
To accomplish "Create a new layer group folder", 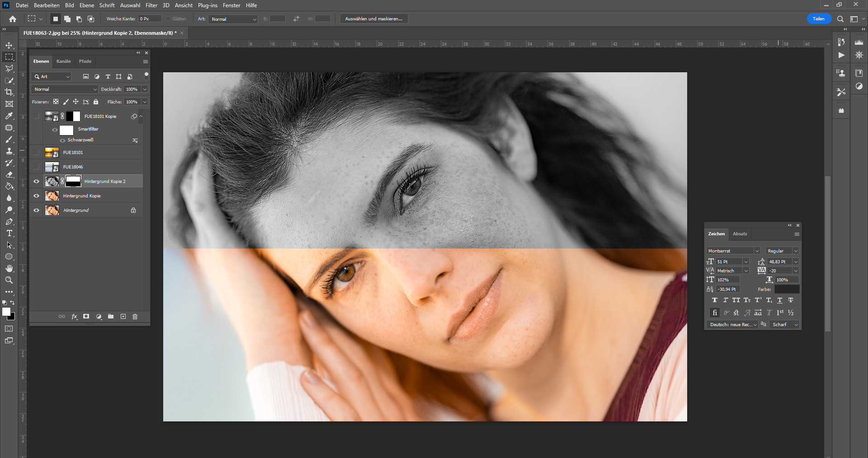I will (x=111, y=317).
